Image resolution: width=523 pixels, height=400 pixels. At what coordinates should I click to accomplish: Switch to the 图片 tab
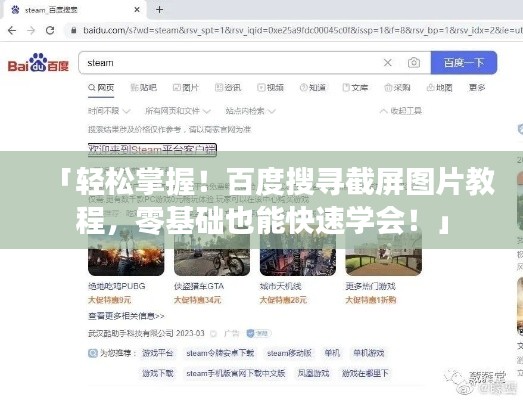coord(186,87)
